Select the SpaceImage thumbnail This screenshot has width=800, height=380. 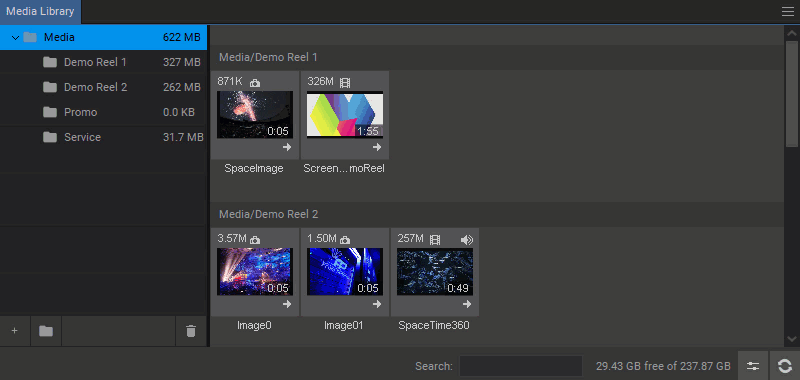[x=255, y=115]
